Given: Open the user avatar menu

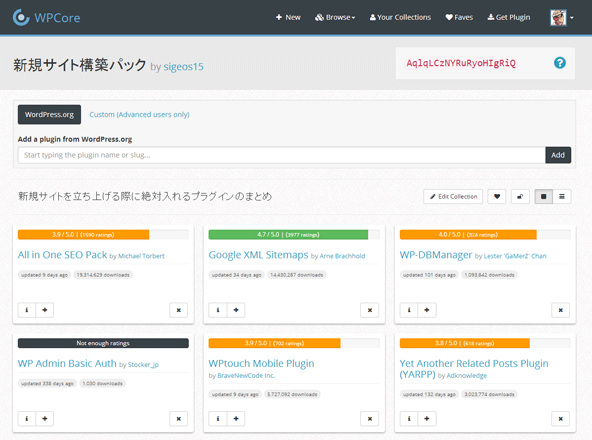Looking at the screenshot, I should 562,17.
